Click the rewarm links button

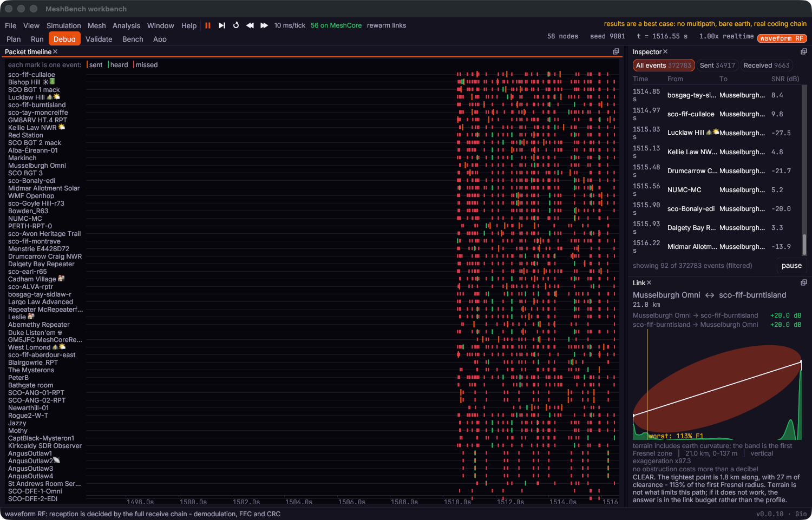point(387,25)
